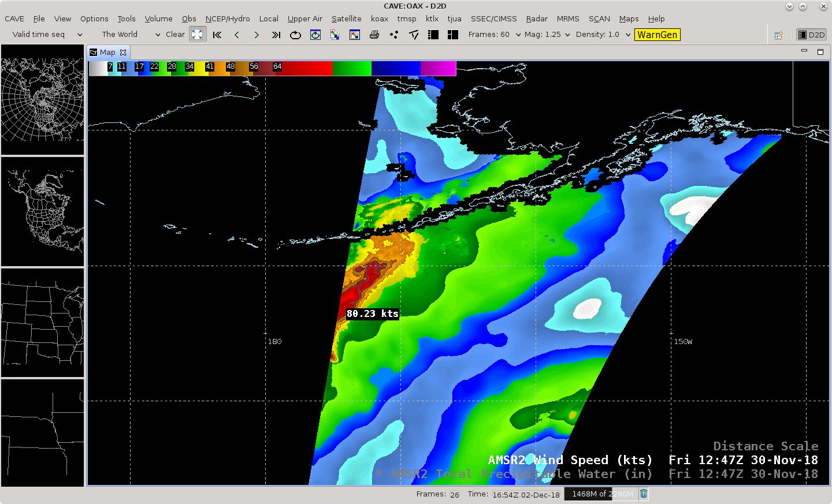The height and width of the screenshot is (504, 832).
Task: Open the tmsp menu
Action: point(407,18)
